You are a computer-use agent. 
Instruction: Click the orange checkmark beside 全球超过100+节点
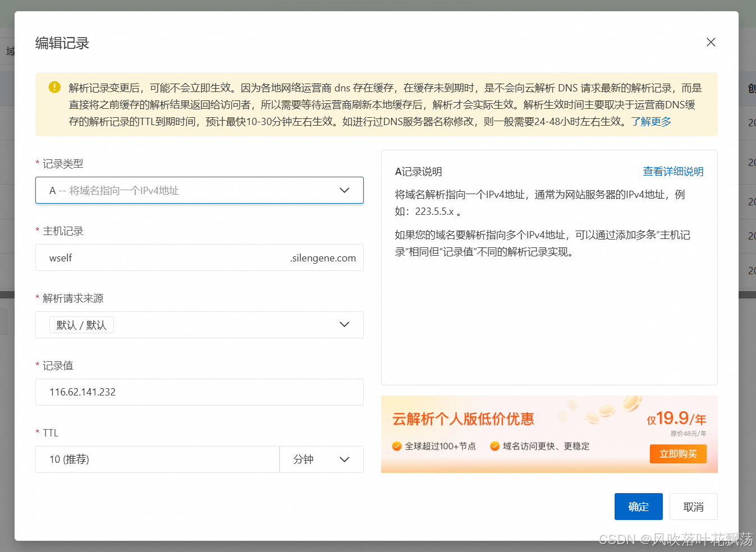[397, 447]
